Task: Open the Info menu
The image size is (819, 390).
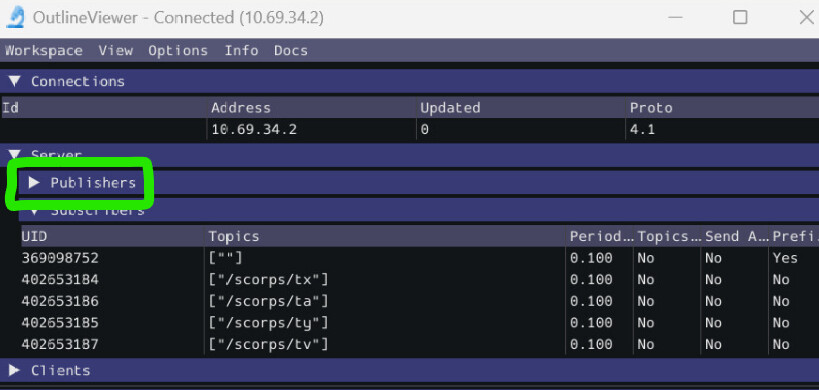Action: click(241, 51)
